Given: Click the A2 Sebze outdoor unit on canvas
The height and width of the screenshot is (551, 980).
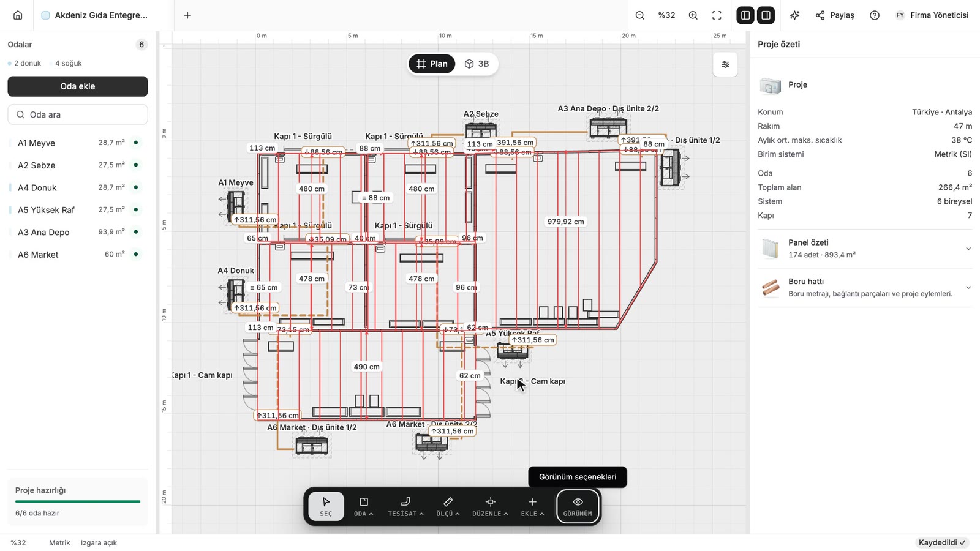Looking at the screenshot, I should pyautogui.click(x=481, y=130).
